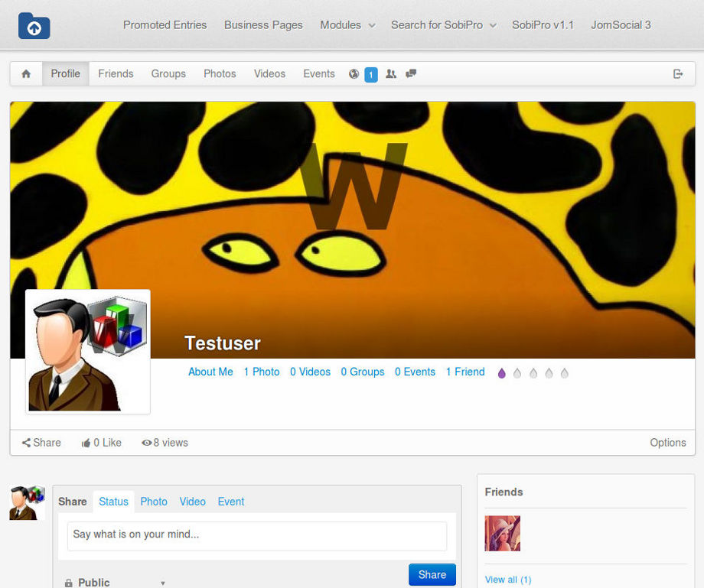The height and width of the screenshot is (588, 704).
Task: Click Testuser's large profile avatar
Action: pyautogui.click(x=88, y=352)
